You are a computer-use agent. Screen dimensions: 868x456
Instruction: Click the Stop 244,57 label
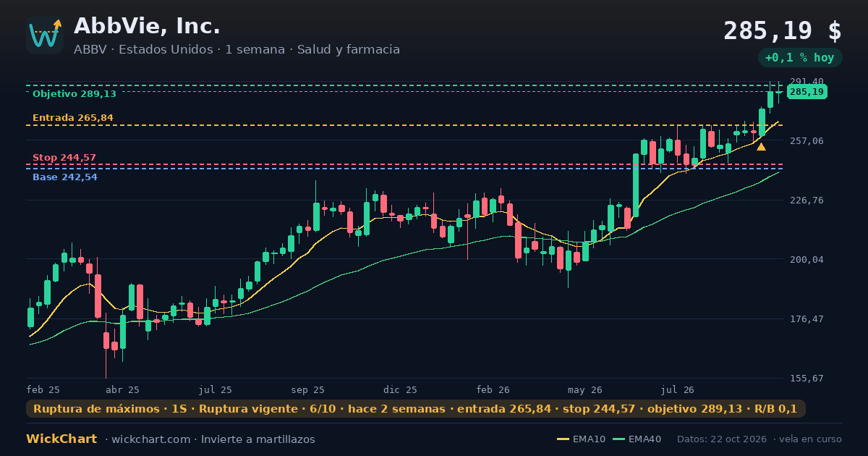[x=64, y=158]
